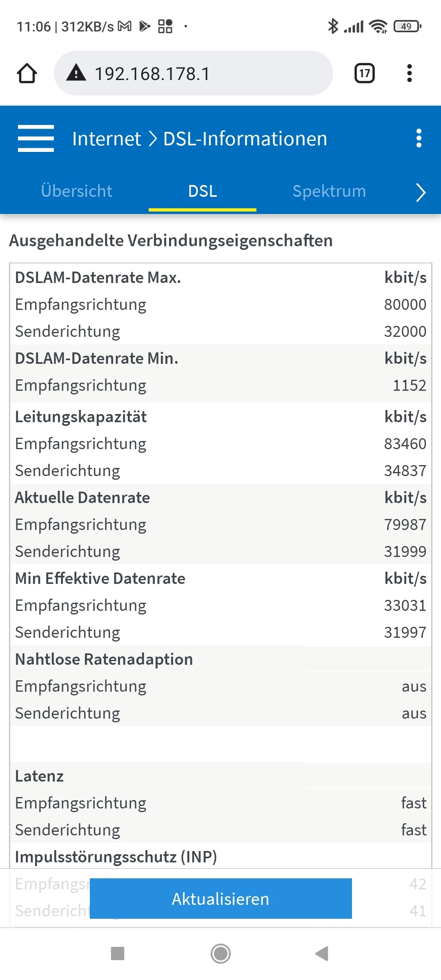Screen dimensions: 441x980
Task: Open the browser three-dot overflow menu
Action: [x=409, y=73]
